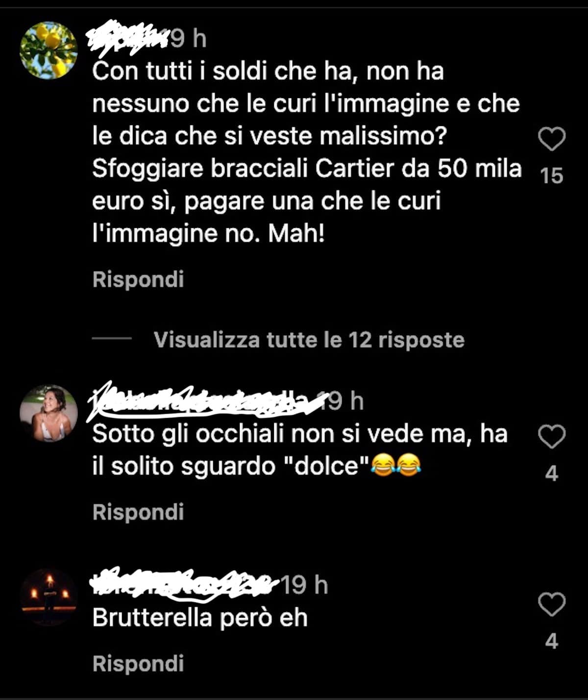Like the comment about Cartier bracelets
The height and width of the screenshot is (700, 588).
pyautogui.click(x=552, y=139)
